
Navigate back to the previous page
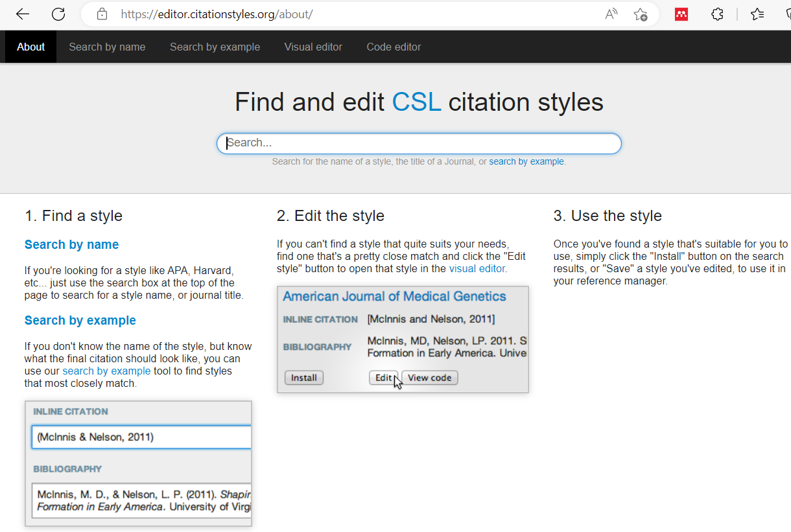click(22, 14)
